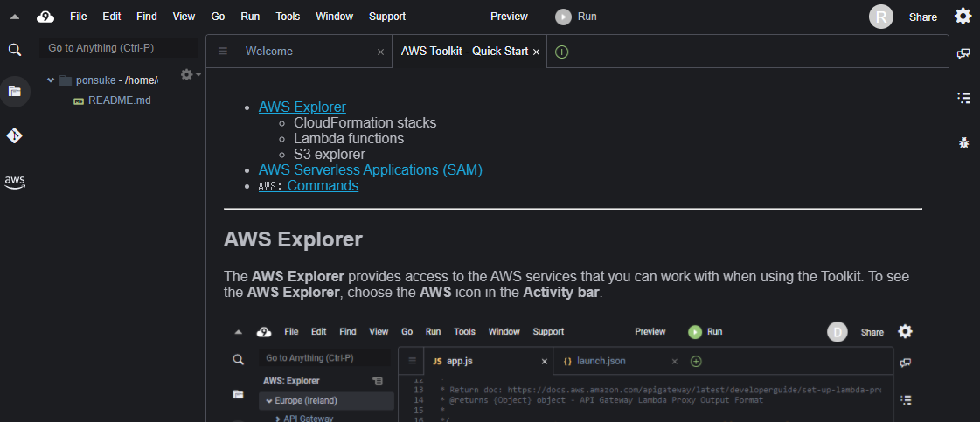Open Preferences gear icon

point(963,17)
